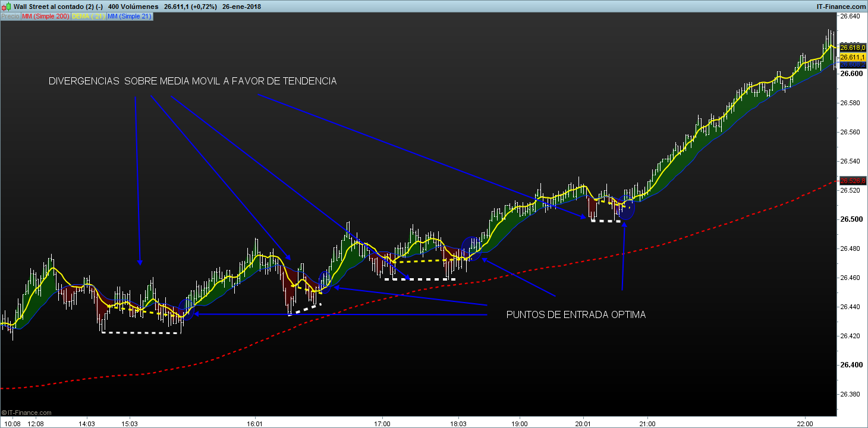Click the 26.420 price axis label
Image resolution: width=868 pixels, height=428 pixels.
tap(850, 336)
